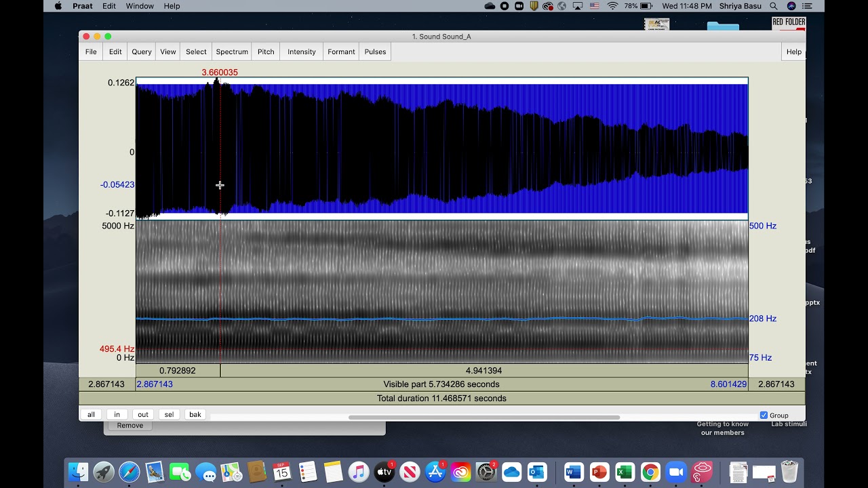Click the 'out' zoom button
868x488 pixels.
tap(143, 415)
